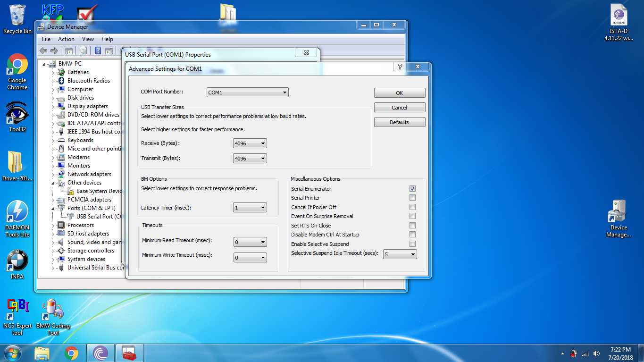Image resolution: width=644 pixels, height=362 pixels.
Task: Select Bluetooth Radios in device tree
Action: (x=89, y=81)
